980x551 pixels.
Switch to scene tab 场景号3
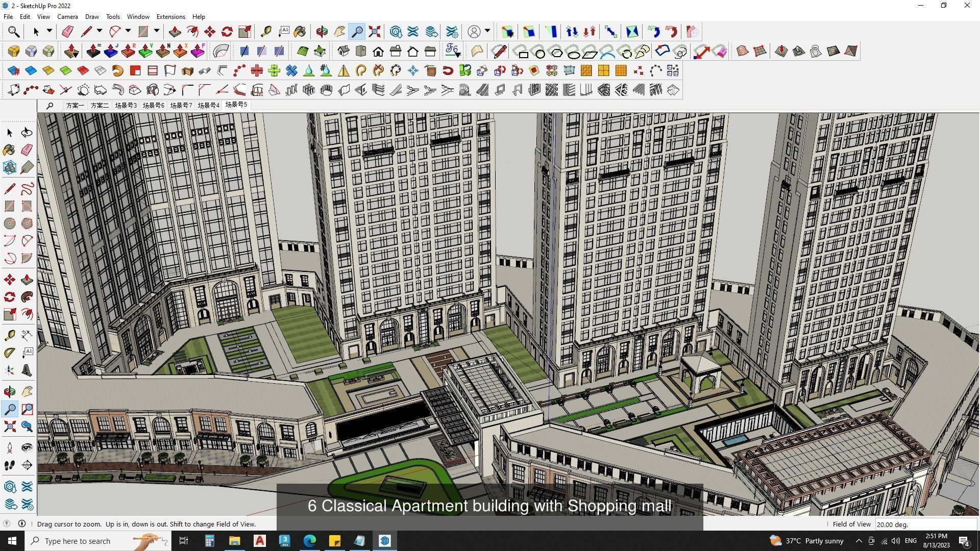point(126,105)
